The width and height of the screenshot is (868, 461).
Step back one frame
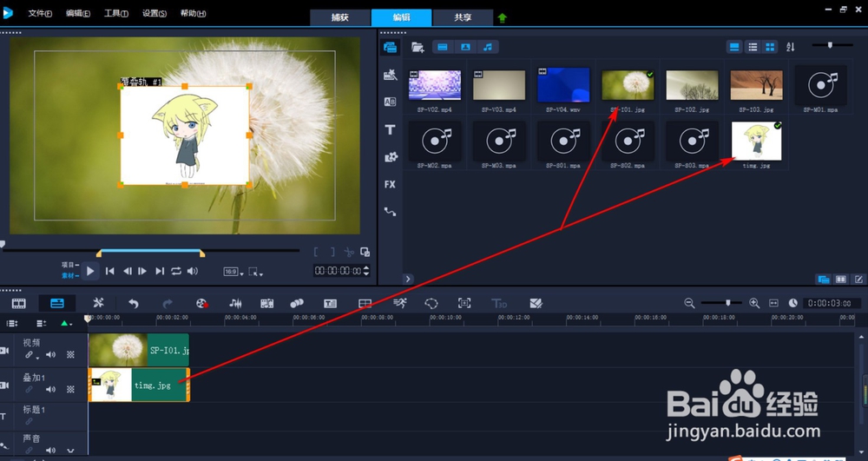(128, 271)
